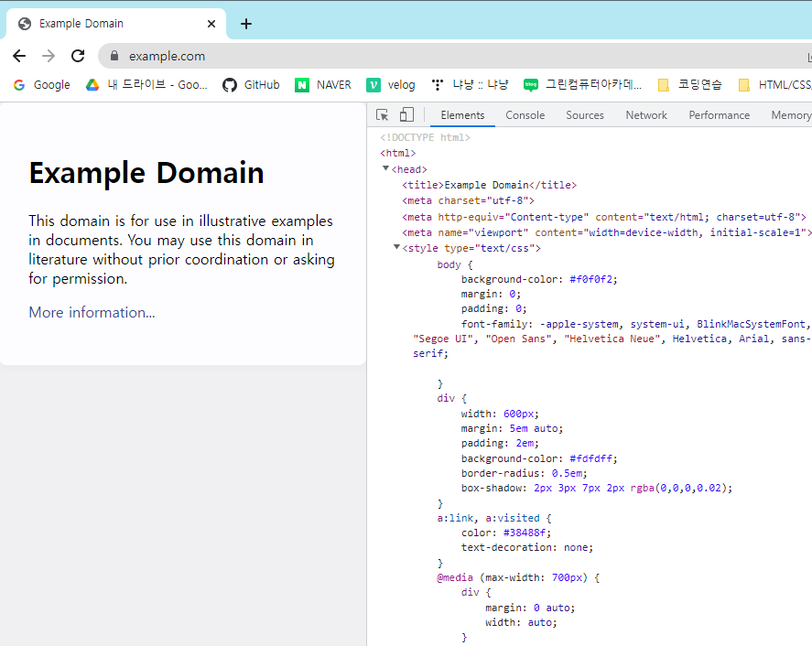The image size is (812, 646).
Task: Click the body selector in style
Action: (449, 264)
